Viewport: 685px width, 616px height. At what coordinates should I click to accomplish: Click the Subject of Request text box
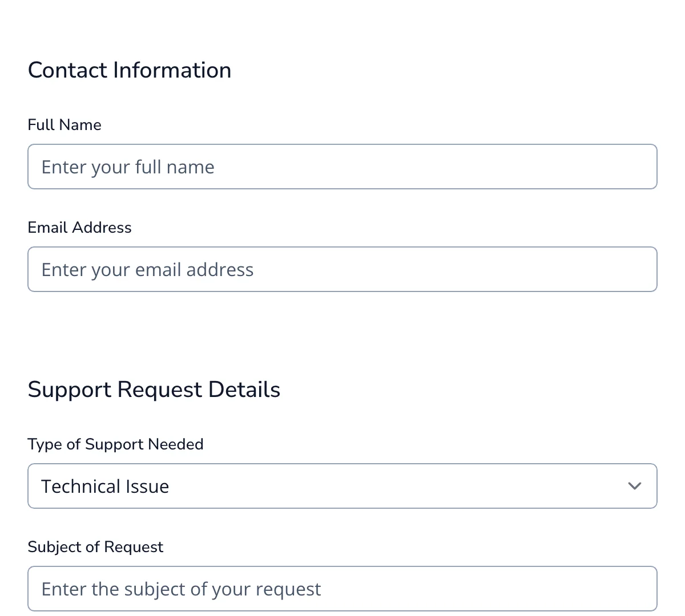[x=342, y=588]
